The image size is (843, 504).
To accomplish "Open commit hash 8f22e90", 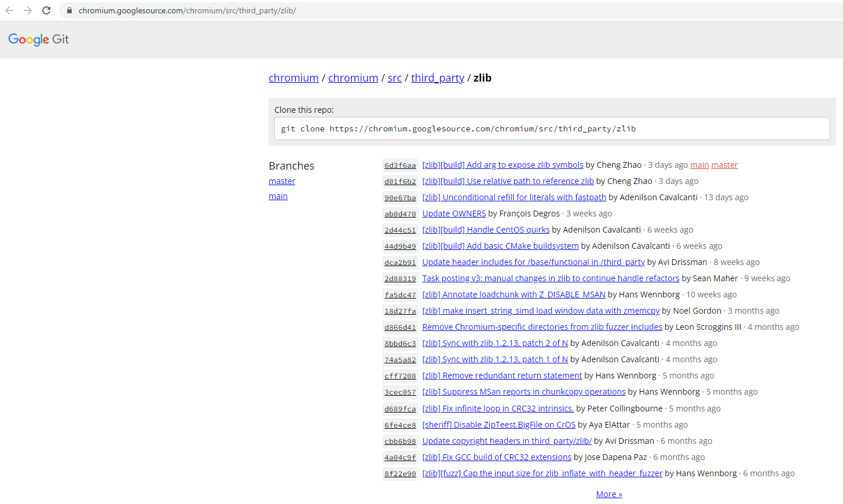I will click(x=400, y=473).
